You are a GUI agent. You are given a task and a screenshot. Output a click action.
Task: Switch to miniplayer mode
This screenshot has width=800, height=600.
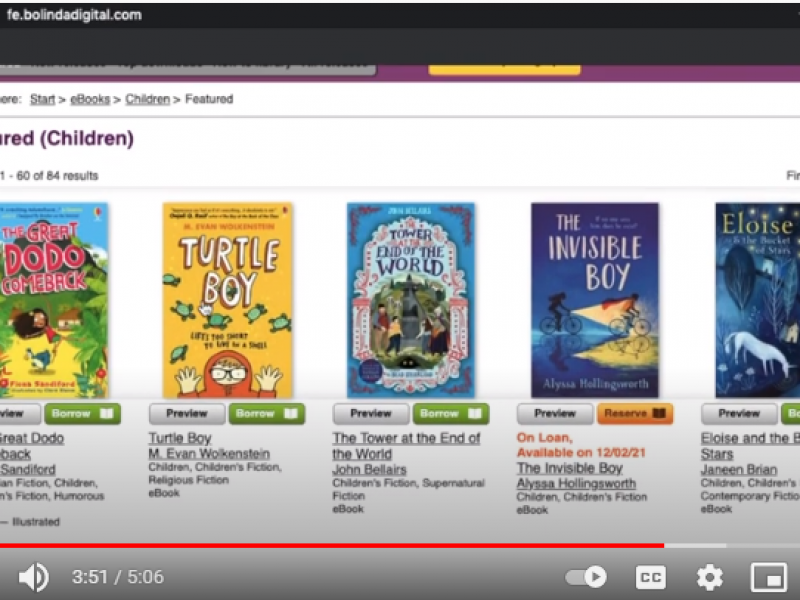[769, 577]
